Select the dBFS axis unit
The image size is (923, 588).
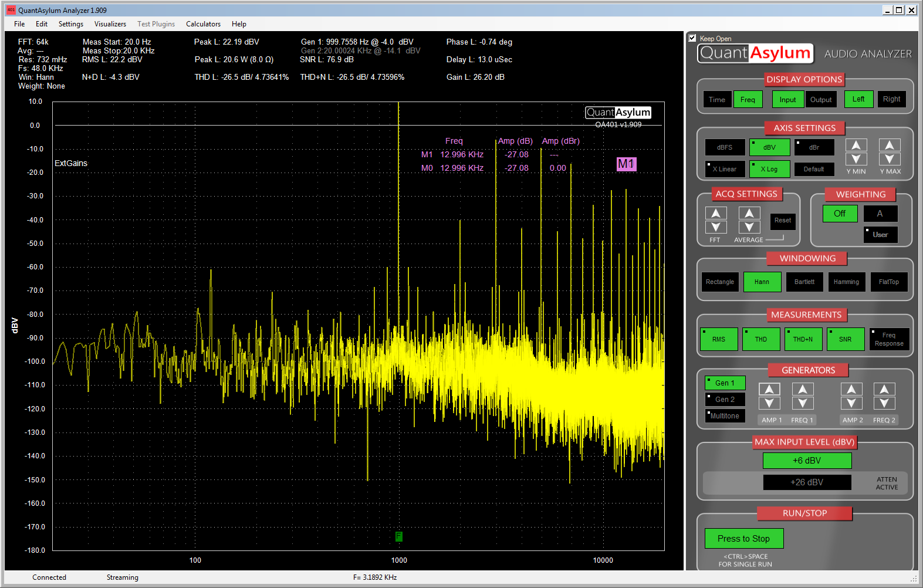[725, 147]
